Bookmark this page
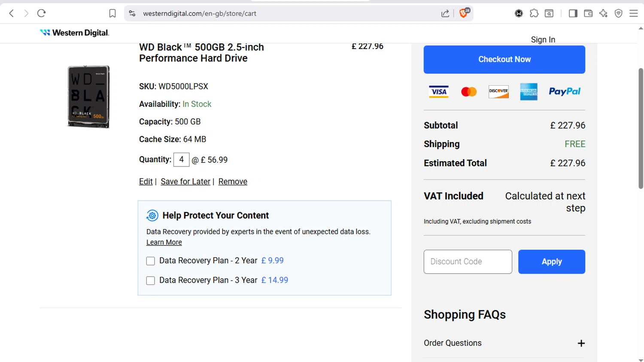Viewport: 644px width, 362px height. (112, 13)
